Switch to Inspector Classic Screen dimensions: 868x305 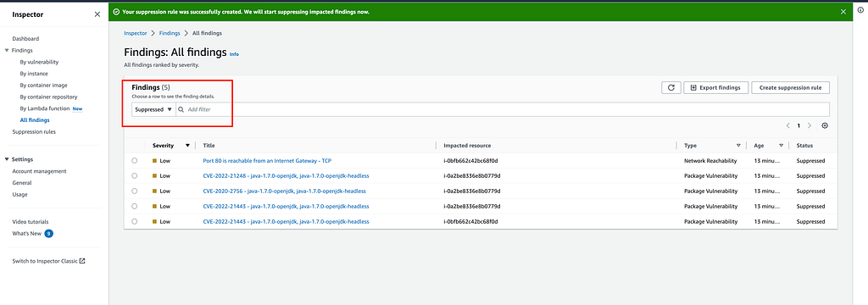coord(48,261)
